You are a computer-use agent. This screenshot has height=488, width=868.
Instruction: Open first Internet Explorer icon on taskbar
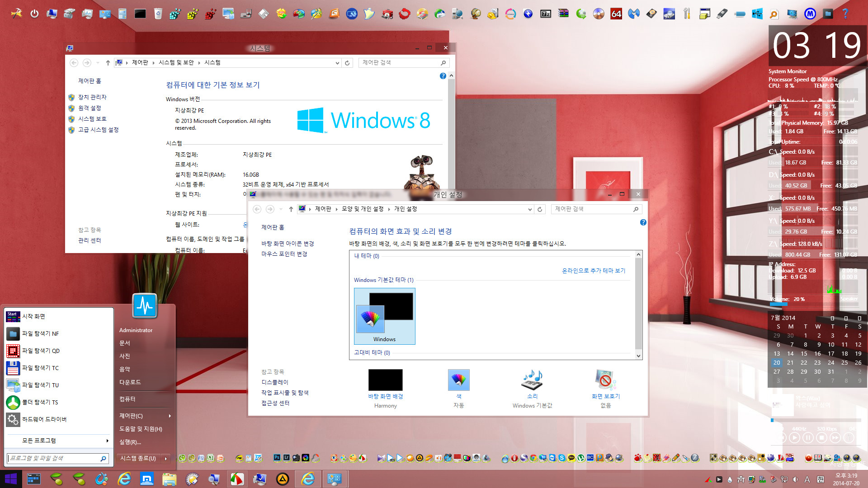[124, 479]
